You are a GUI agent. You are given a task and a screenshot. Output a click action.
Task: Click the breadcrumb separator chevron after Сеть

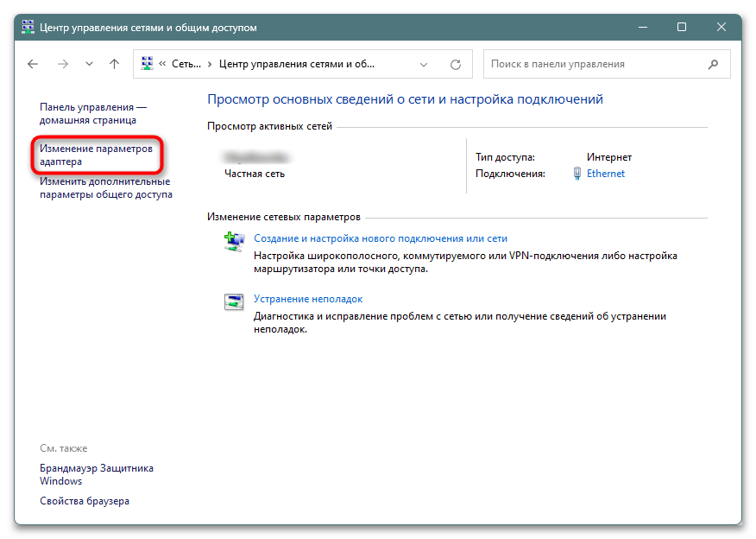coord(210,64)
